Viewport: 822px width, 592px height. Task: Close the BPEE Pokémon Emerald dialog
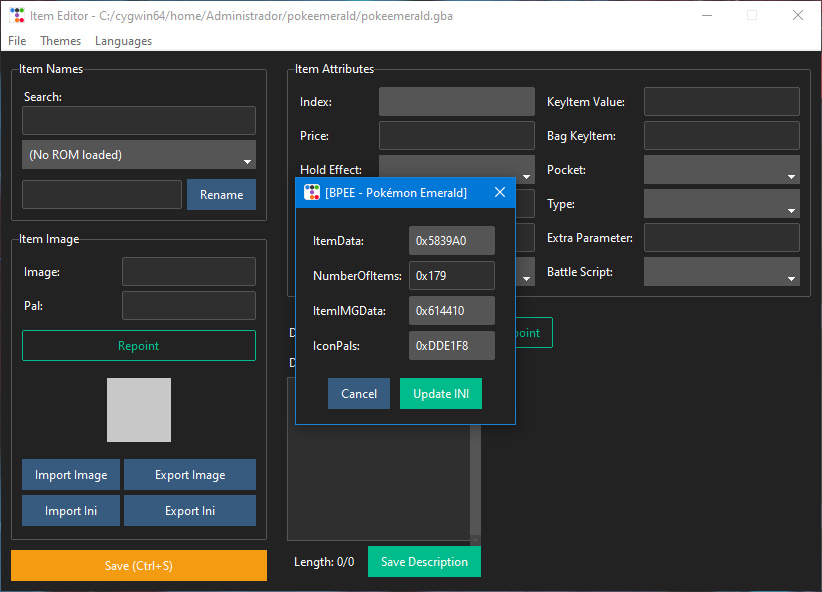pyautogui.click(x=500, y=193)
